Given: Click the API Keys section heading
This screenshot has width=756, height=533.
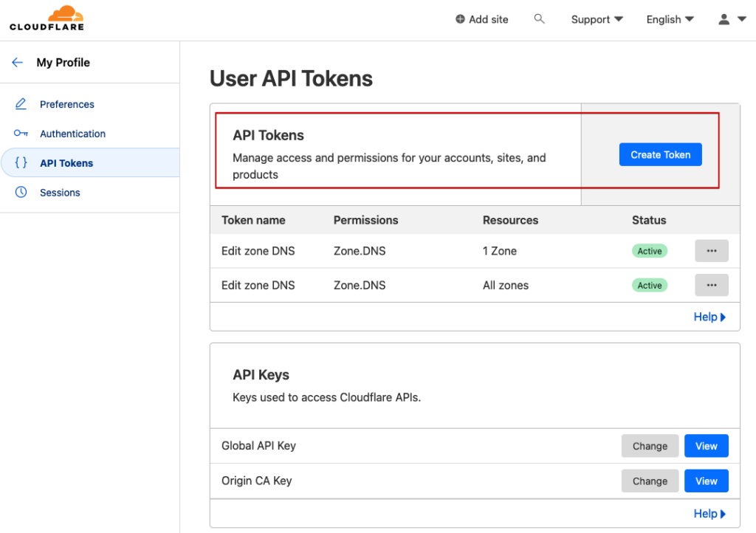Looking at the screenshot, I should pos(261,375).
